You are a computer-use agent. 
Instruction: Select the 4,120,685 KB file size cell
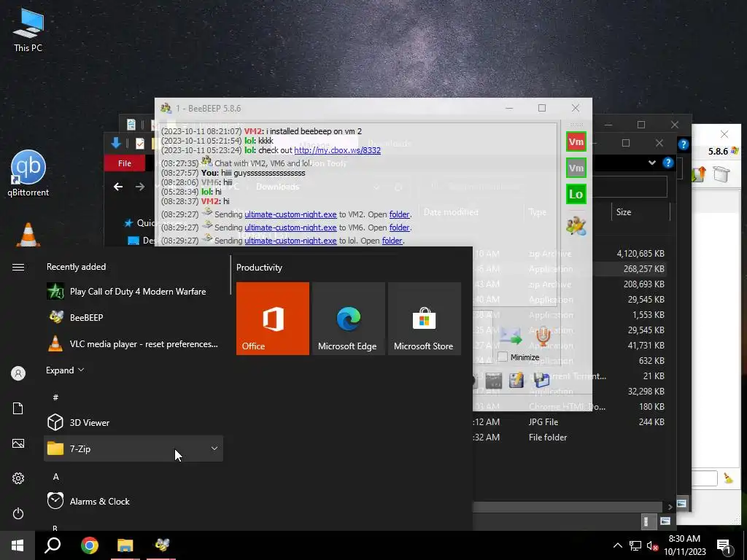640,254
